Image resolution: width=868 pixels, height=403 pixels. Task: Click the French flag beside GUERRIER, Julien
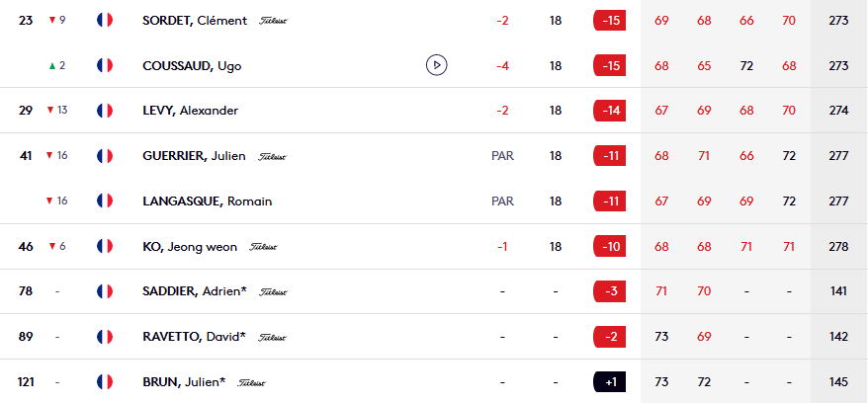(105, 155)
